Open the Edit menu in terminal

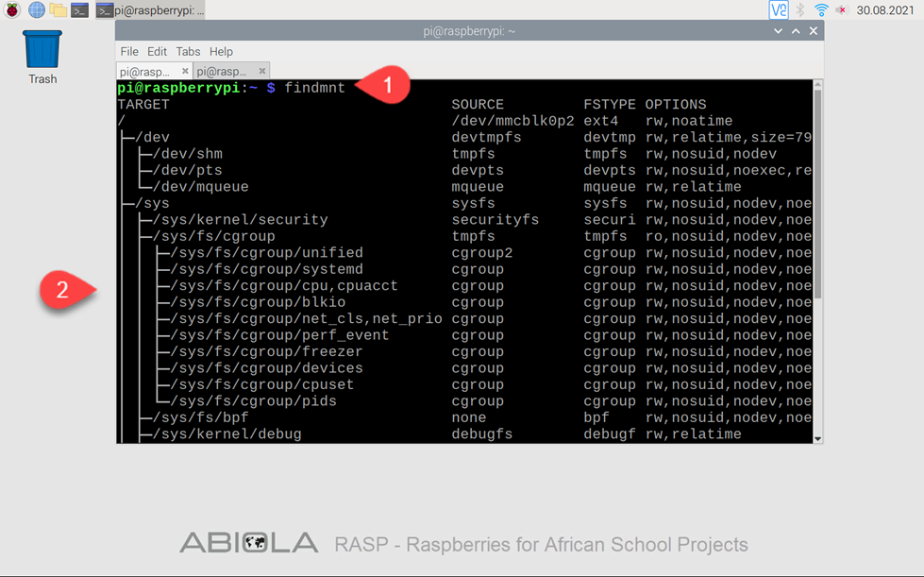pyautogui.click(x=157, y=52)
